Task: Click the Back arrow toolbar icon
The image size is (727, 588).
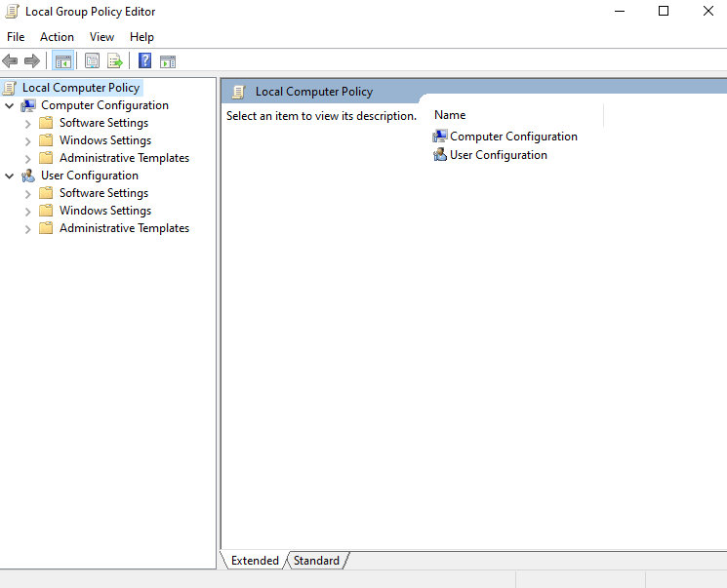Action: [11, 61]
